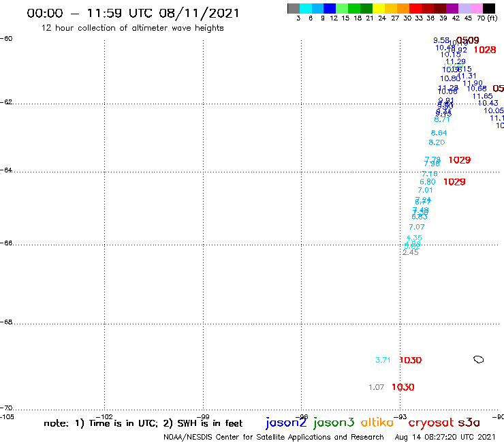Screen dimensions: 504x443
Task: Select the '-64' latitude axis label
Action: pyautogui.click(x=6, y=170)
